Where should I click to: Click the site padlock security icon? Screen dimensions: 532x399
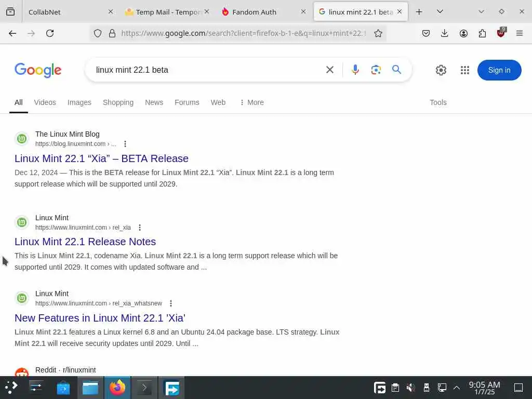point(112,33)
